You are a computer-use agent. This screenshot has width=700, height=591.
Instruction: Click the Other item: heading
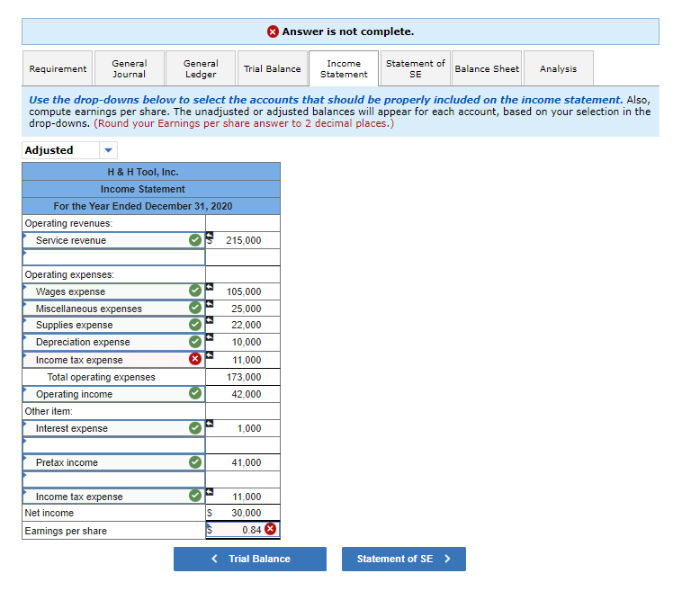[x=49, y=411]
